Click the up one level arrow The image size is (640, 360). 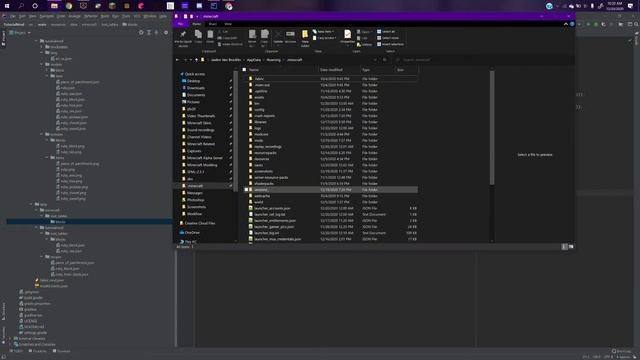click(196, 60)
